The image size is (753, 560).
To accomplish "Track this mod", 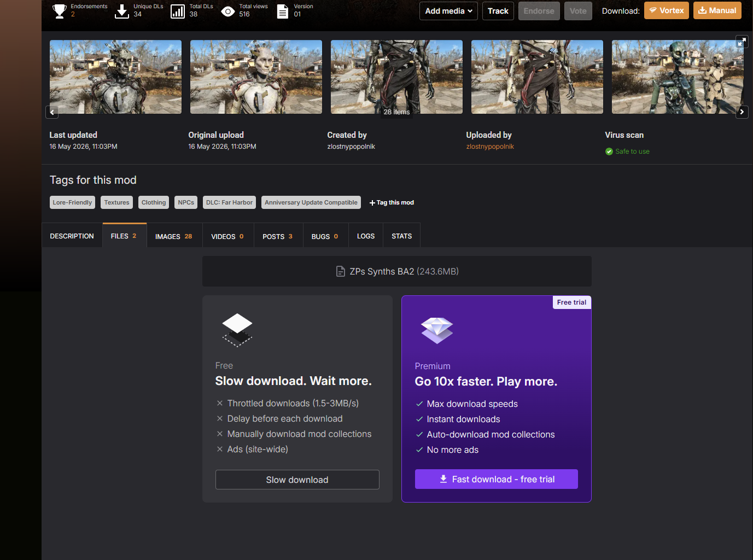I will (x=498, y=11).
